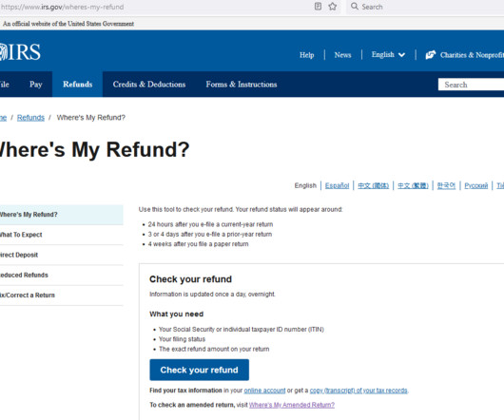Follow the Refunds breadcrumb link

point(30,118)
